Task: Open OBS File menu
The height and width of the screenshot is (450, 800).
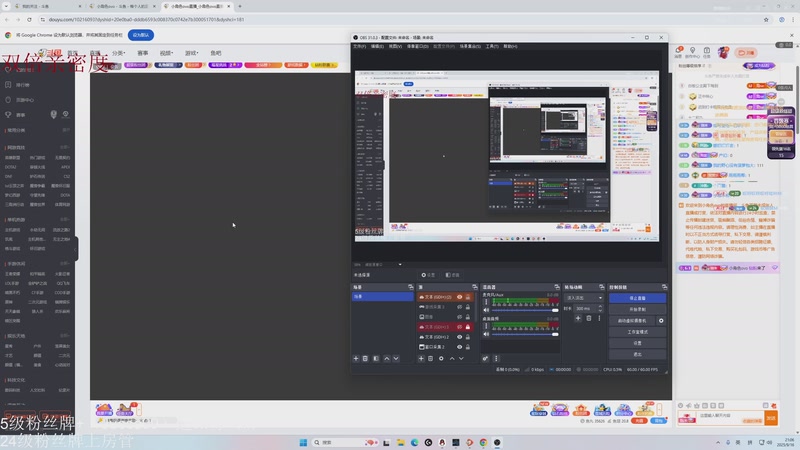Action: (x=360, y=46)
